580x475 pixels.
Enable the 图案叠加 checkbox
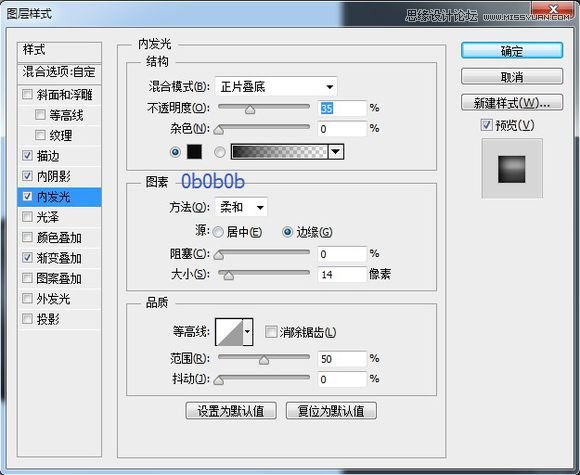coord(27,277)
